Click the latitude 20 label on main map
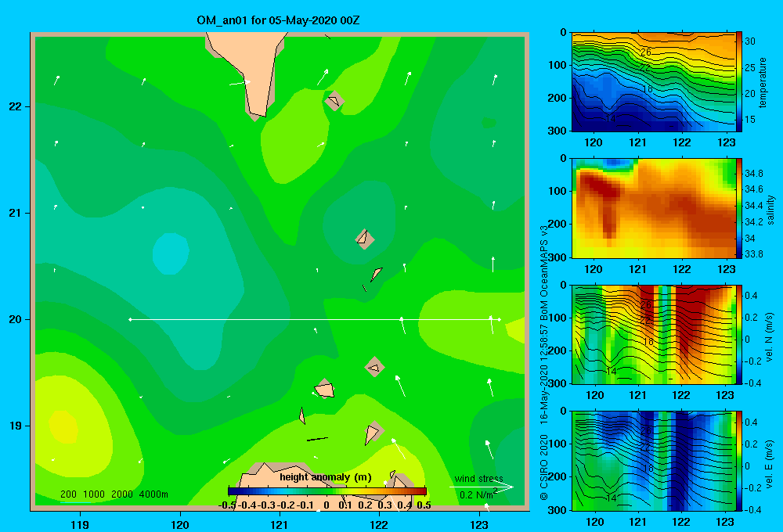The width and height of the screenshot is (783, 532). tap(16, 319)
